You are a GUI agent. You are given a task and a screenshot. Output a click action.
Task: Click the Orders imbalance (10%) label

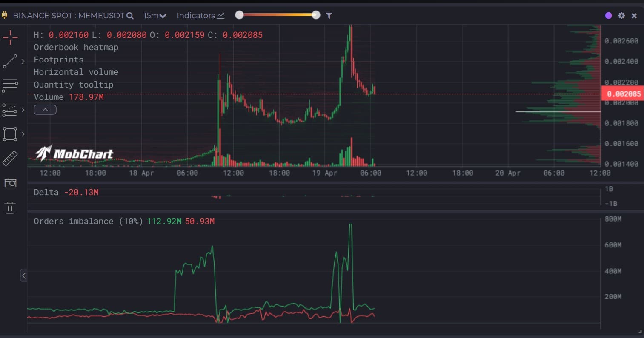[x=89, y=221]
